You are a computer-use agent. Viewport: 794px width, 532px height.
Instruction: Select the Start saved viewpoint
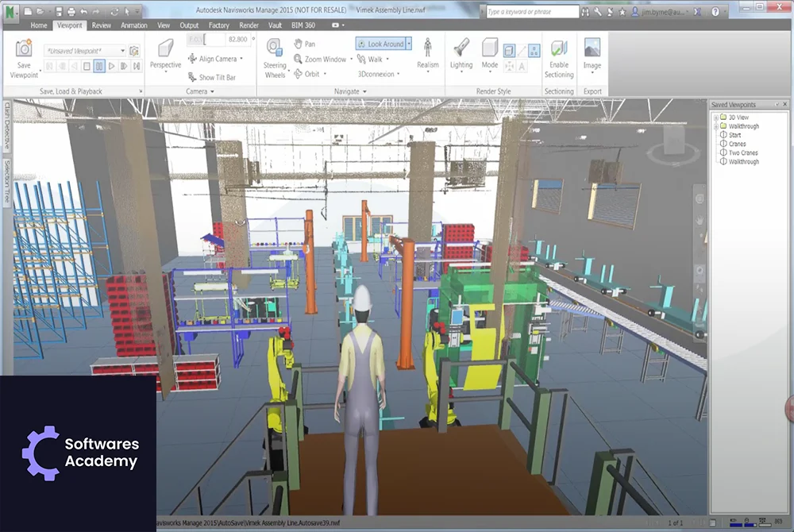click(x=730, y=135)
